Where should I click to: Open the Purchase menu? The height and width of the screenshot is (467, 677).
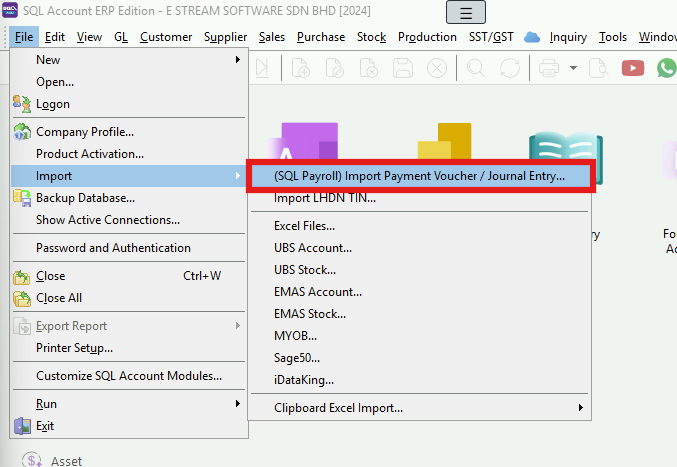click(x=321, y=37)
